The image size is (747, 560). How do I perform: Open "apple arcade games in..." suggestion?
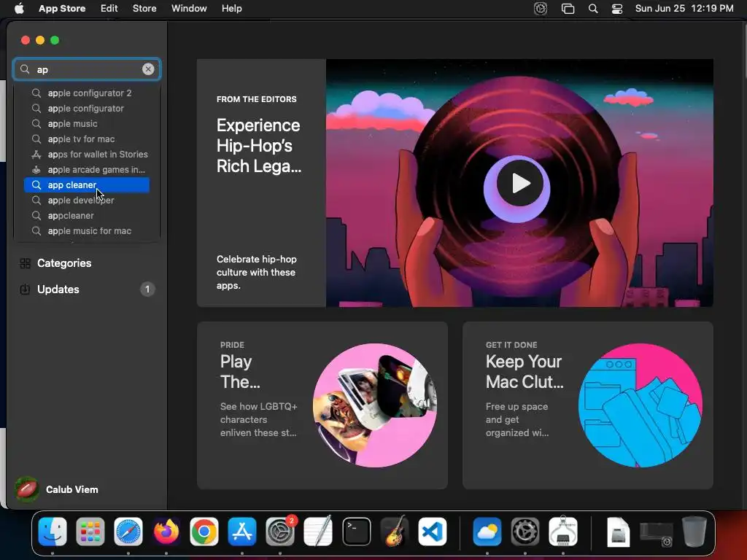[x=87, y=169]
